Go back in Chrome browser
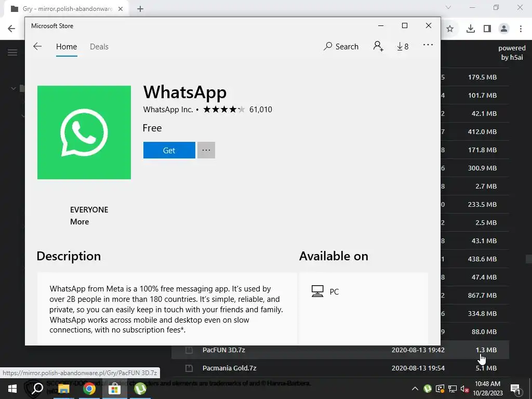Image resolution: width=532 pixels, height=399 pixels. (x=11, y=29)
